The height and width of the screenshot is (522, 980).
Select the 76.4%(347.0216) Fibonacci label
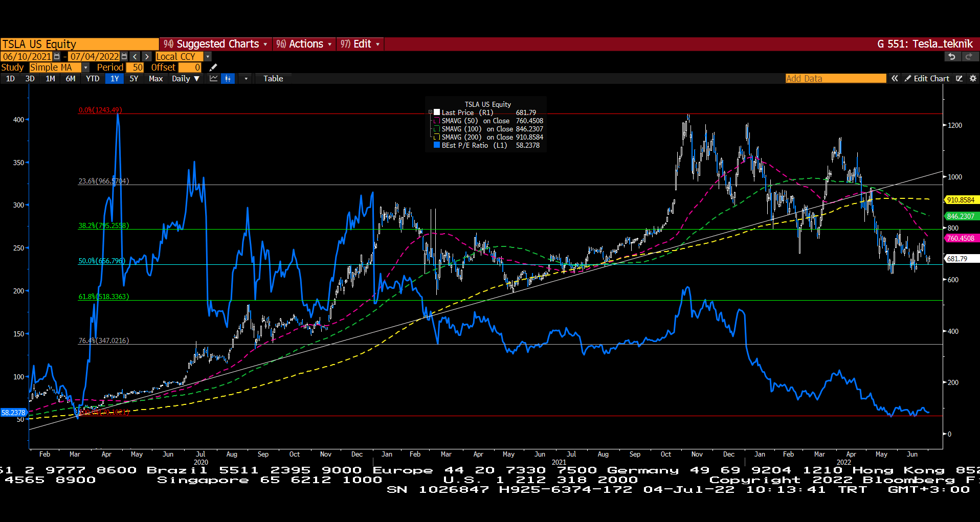click(x=104, y=341)
